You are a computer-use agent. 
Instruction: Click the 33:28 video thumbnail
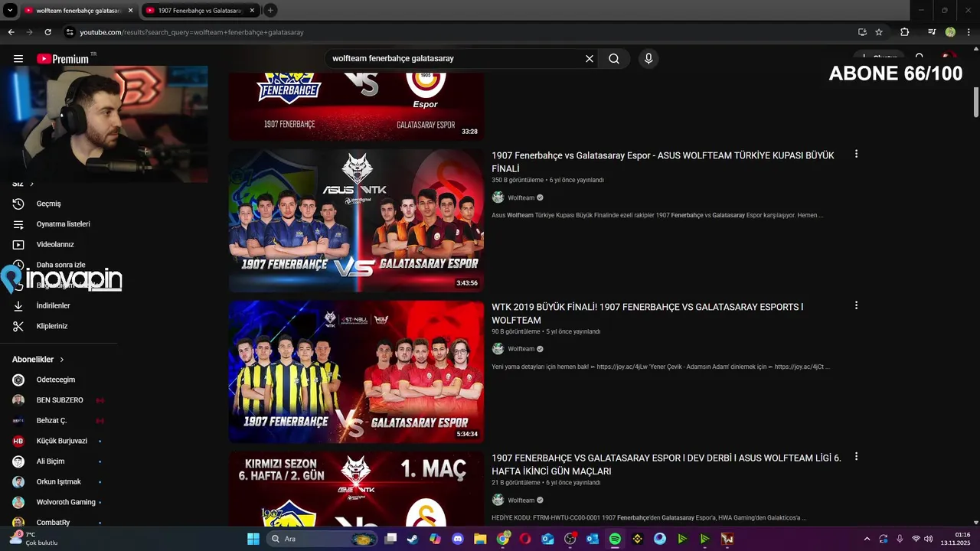click(x=356, y=106)
